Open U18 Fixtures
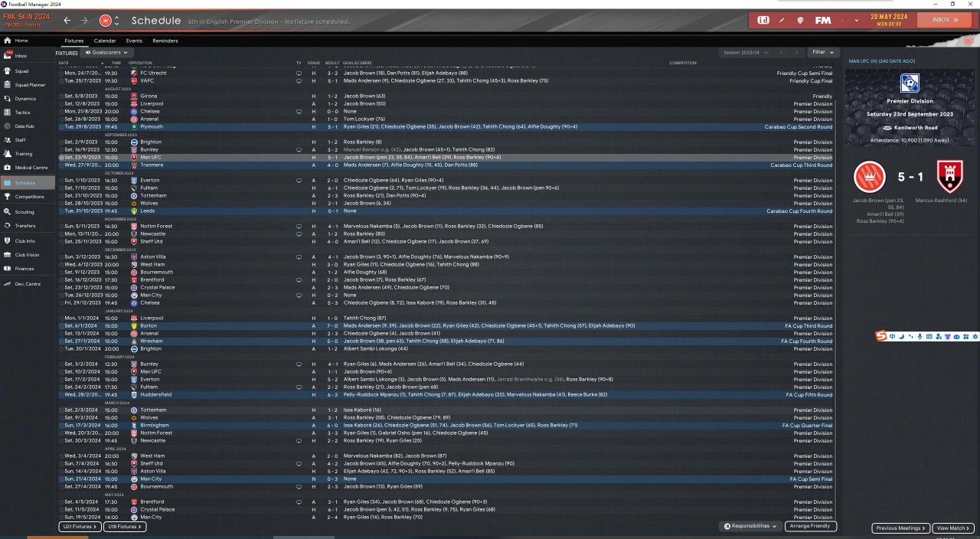The width and height of the screenshot is (980, 539). (x=125, y=527)
